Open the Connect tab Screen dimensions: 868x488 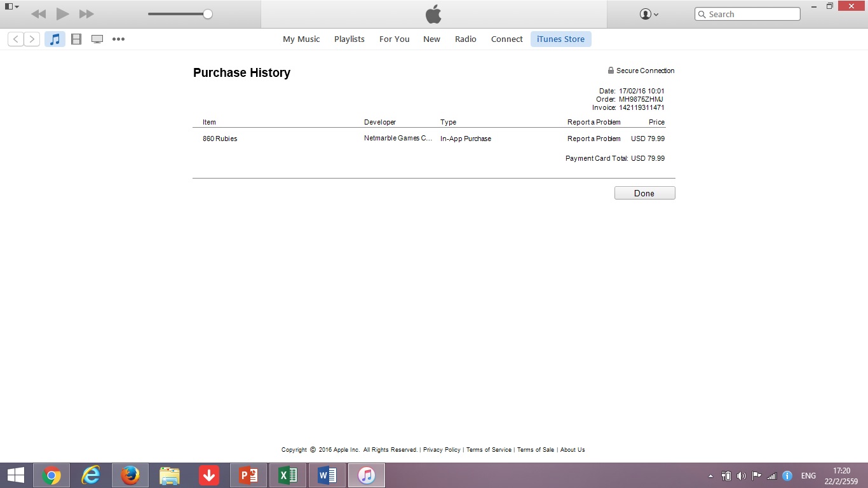pyautogui.click(x=507, y=39)
